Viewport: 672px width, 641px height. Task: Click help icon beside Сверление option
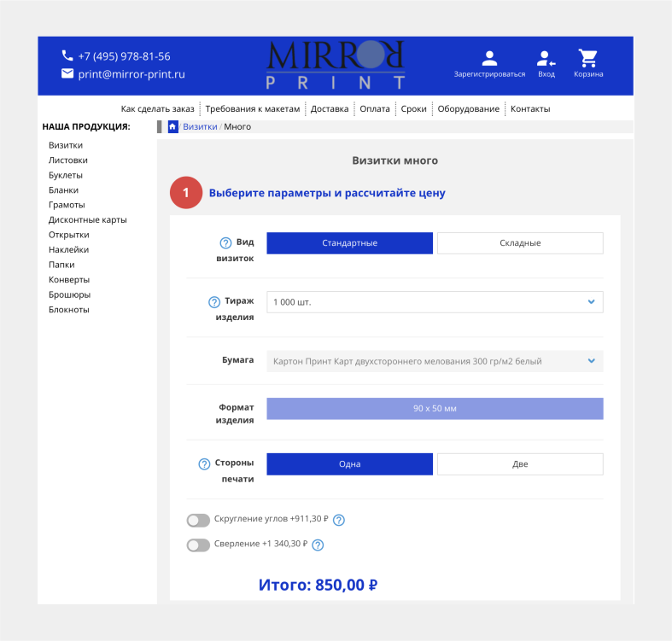click(318, 545)
